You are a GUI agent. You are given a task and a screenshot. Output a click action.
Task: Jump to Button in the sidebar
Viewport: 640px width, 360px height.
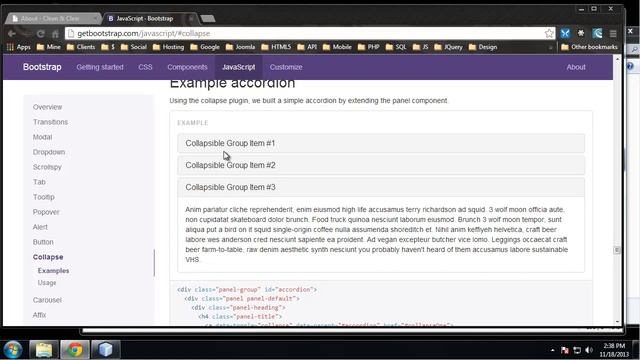(43, 242)
